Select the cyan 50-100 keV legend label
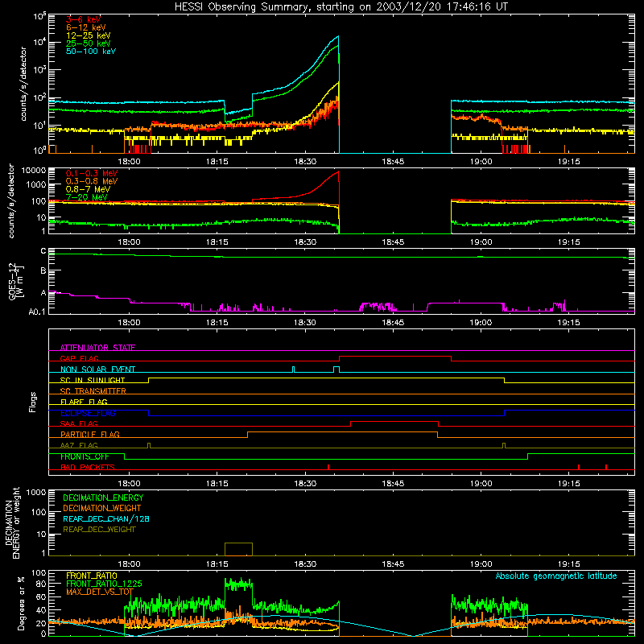 (x=91, y=52)
